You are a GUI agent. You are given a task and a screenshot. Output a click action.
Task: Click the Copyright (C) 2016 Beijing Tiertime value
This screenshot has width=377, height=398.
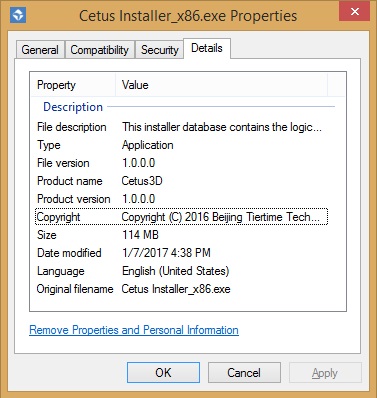point(221,217)
